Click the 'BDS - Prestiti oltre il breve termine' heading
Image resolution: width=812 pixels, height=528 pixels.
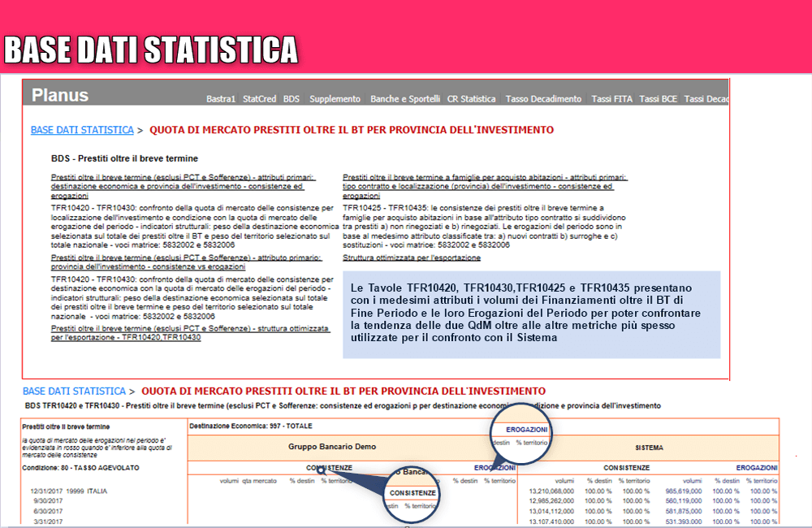click(124, 158)
